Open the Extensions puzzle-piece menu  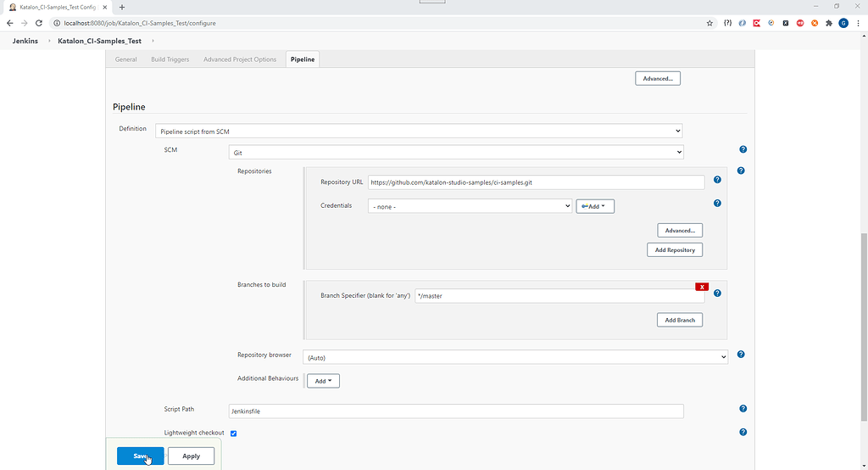tap(829, 23)
